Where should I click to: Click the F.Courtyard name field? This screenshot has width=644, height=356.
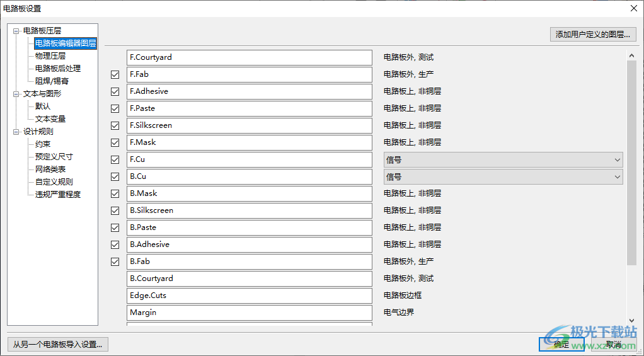coord(250,57)
